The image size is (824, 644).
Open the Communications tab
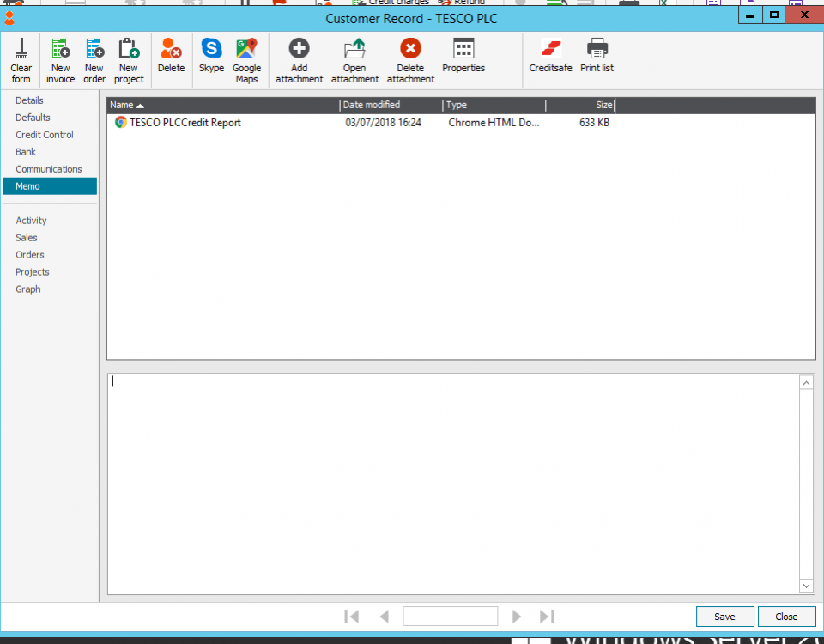click(x=49, y=169)
